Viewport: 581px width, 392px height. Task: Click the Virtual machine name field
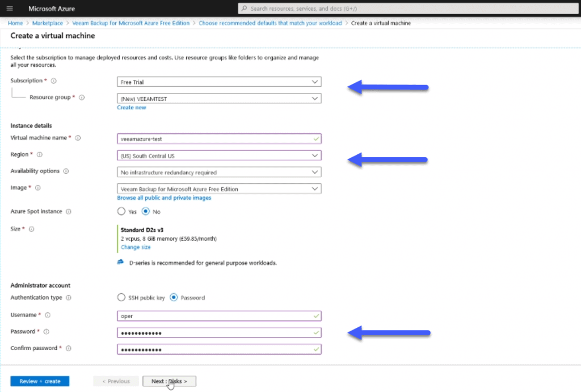219,139
